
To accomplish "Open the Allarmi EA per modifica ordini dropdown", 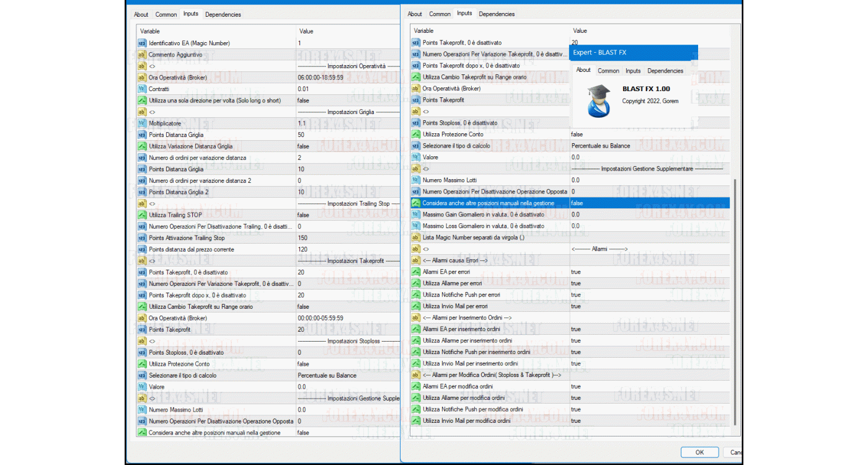I will click(648, 386).
